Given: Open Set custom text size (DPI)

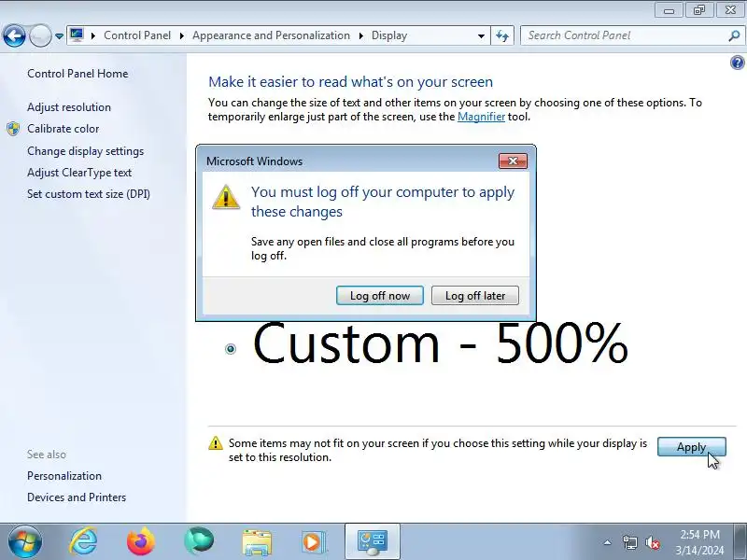Looking at the screenshot, I should pos(89,194).
